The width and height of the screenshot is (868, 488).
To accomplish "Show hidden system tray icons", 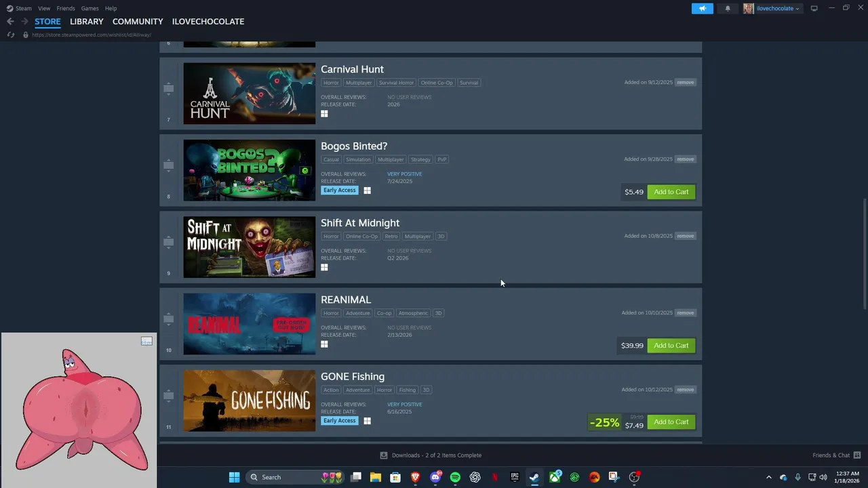I will pos(768,477).
